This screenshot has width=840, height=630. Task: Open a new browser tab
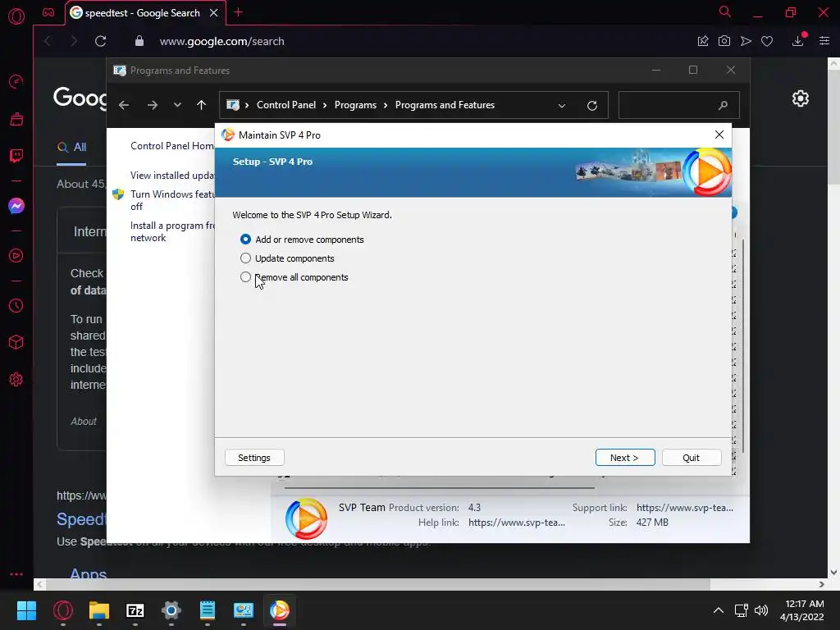click(x=239, y=12)
